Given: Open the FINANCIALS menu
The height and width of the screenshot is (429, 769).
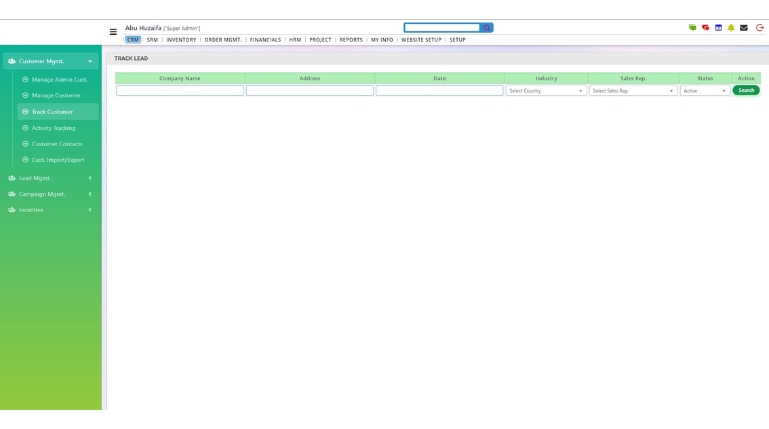Looking at the screenshot, I should (265, 40).
